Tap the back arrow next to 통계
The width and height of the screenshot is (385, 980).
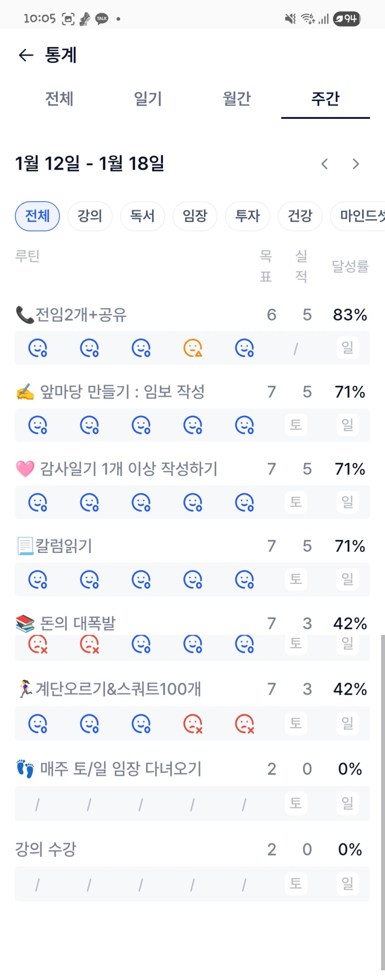[26, 55]
